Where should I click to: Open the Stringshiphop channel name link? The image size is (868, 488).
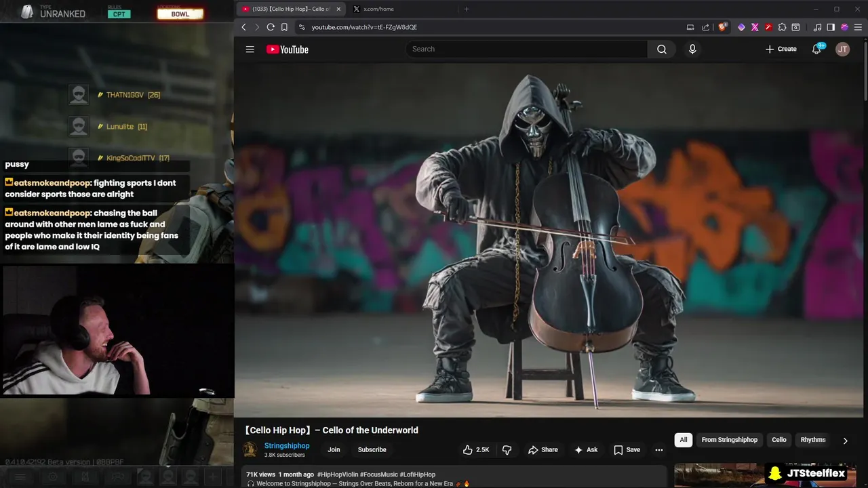click(287, 446)
